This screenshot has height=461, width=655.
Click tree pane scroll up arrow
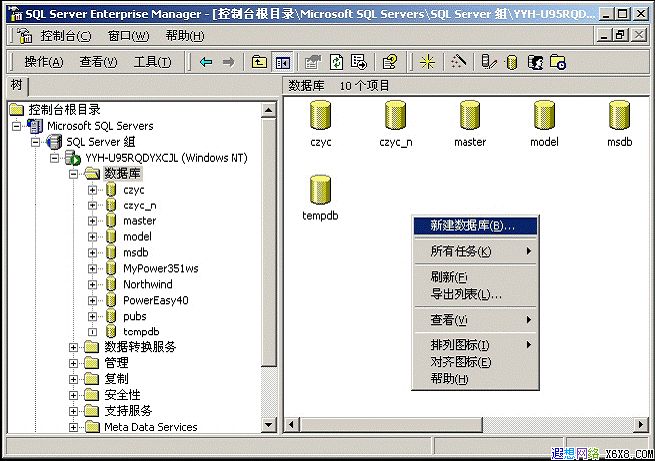[x=268, y=111]
